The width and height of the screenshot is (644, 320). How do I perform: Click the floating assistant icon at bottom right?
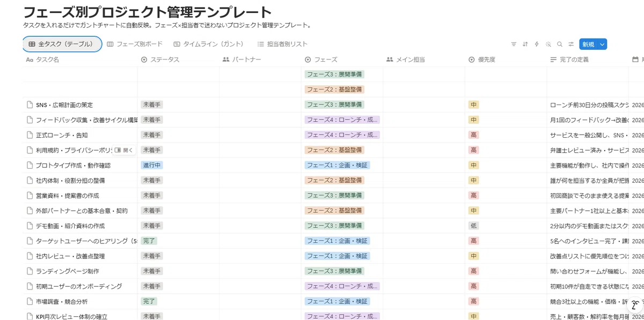point(635,306)
